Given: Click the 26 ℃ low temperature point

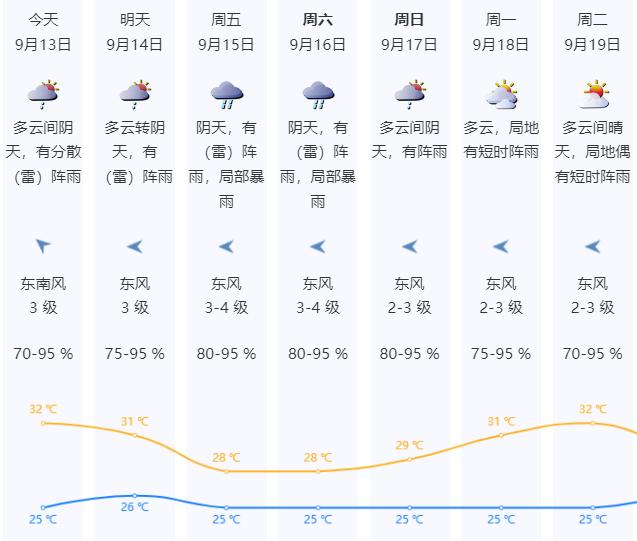Looking at the screenshot, I should (135, 496).
